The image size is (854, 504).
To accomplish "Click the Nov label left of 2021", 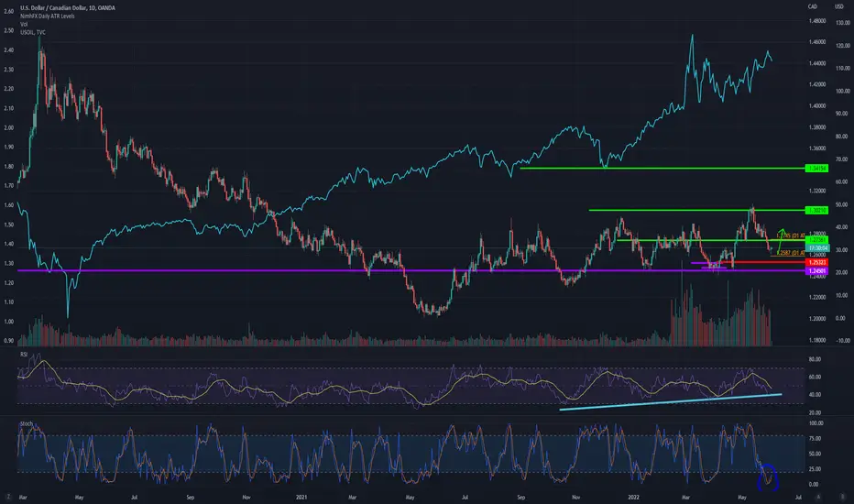I will point(246,497).
